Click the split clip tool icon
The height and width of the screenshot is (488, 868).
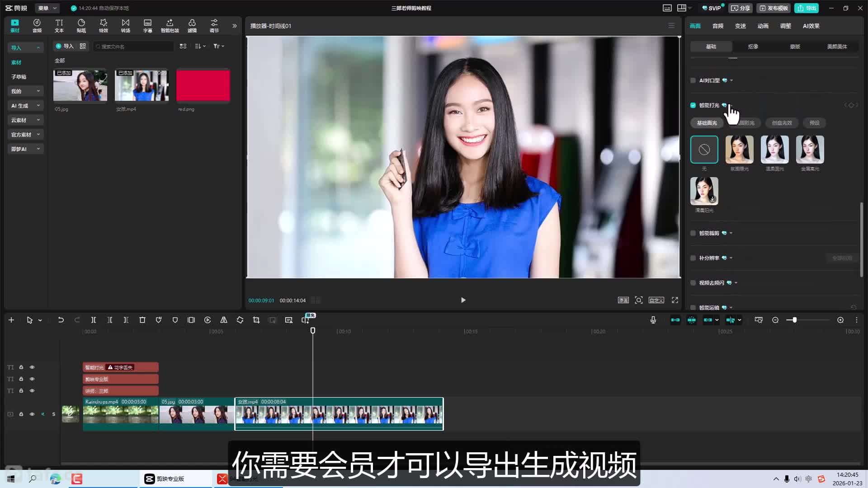tap(94, 320)
